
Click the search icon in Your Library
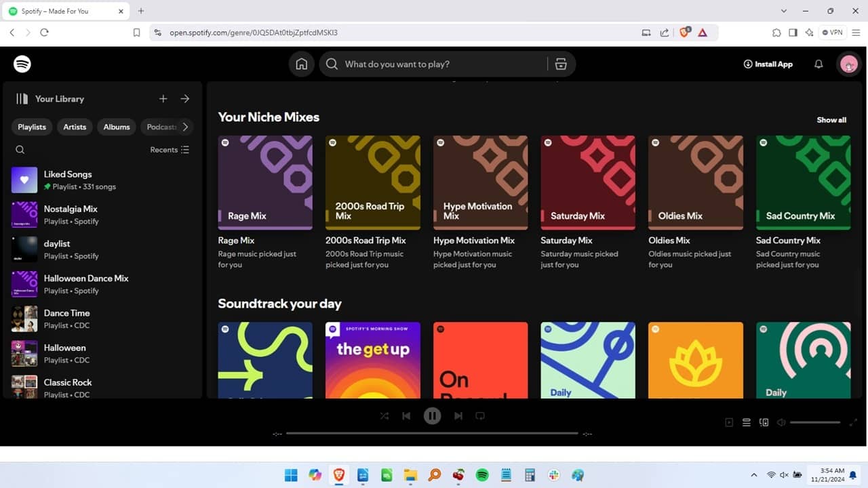point(20,149)
